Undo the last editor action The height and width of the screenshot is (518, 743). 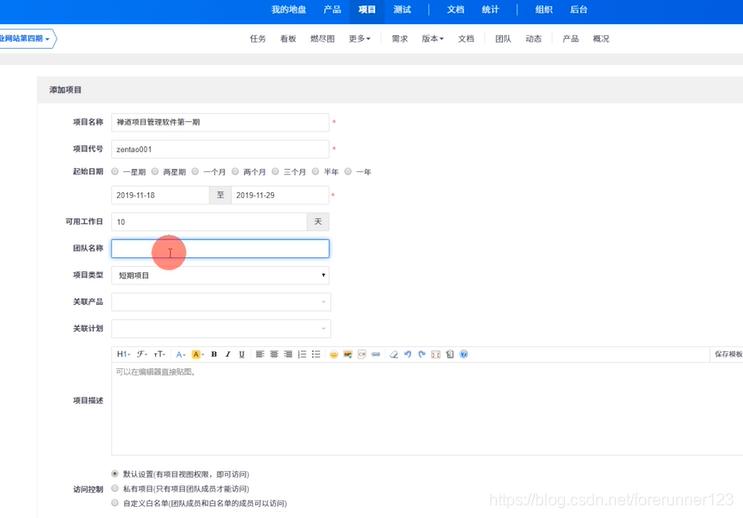(x=408, y=354)
